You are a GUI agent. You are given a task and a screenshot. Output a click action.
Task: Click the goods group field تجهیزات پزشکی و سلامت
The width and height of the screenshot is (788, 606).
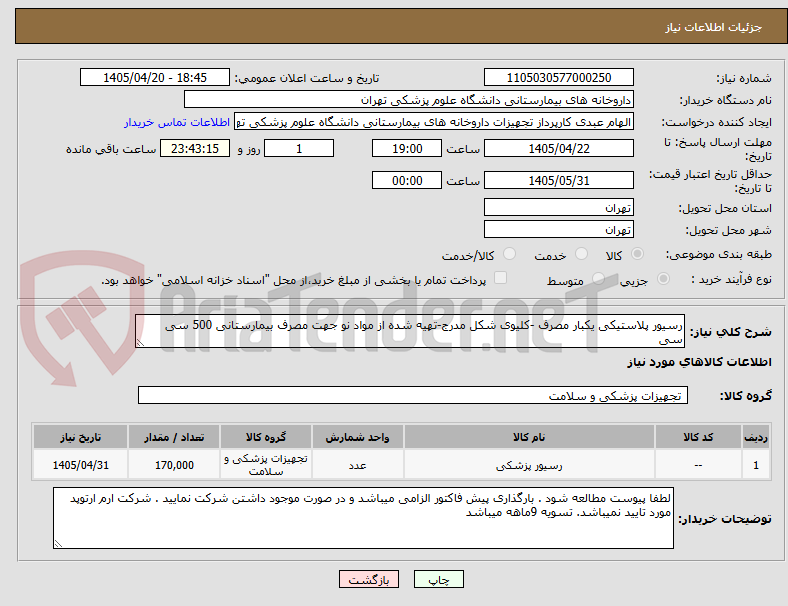pyautogui.click(x=413, y=395)
